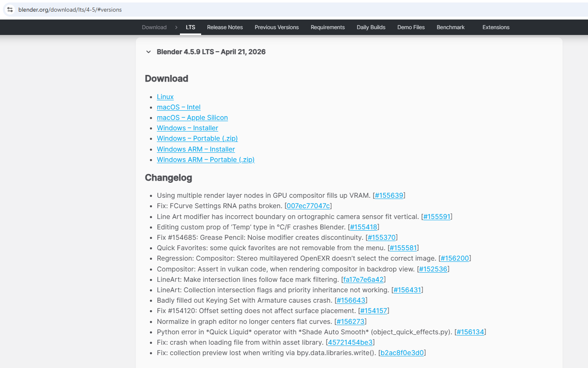Open issue #156431 link
The image size is (588, 368).
click(407, 290)
